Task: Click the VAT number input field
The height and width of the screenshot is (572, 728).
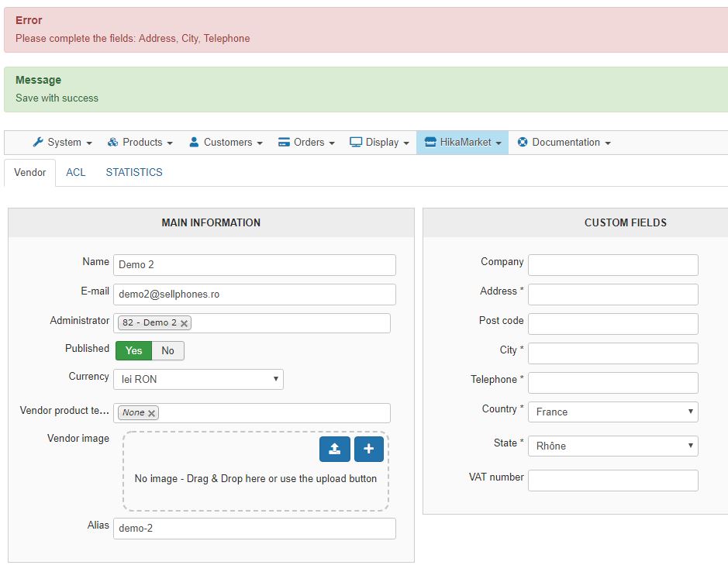Action: (x=612, y=480)
